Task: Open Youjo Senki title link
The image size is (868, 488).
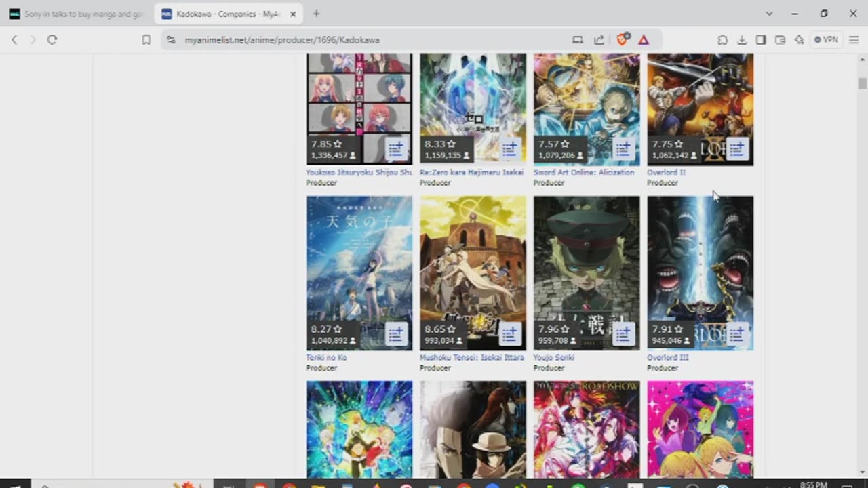Action: click(554, 357)
